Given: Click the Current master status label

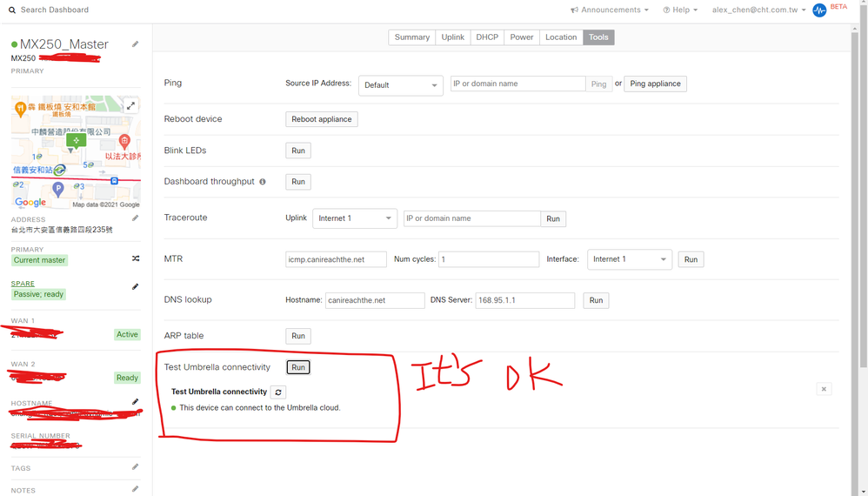Looking at the screenshot, I should click(39, 260).
